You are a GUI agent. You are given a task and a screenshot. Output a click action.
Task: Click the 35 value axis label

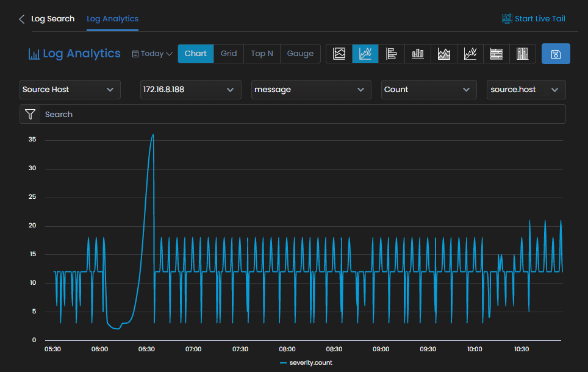(32, 140)
